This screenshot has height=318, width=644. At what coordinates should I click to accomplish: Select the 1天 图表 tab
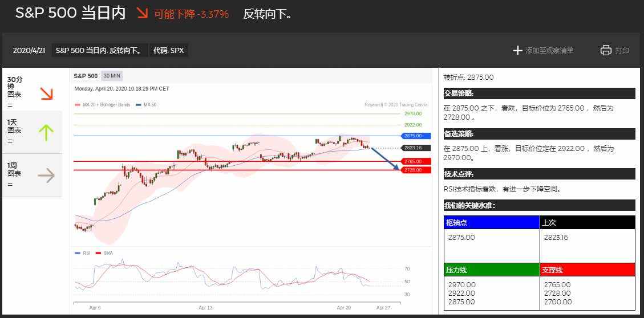pyautogui.click(x=32, y=132)
